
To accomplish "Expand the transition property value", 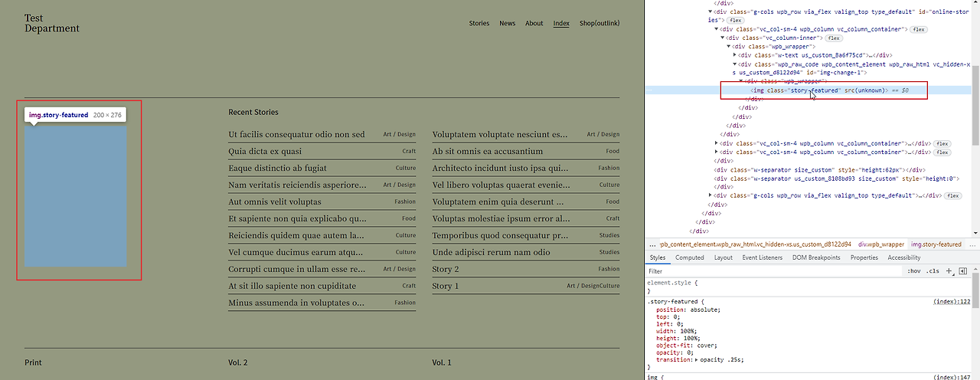I will coord(696,359).
